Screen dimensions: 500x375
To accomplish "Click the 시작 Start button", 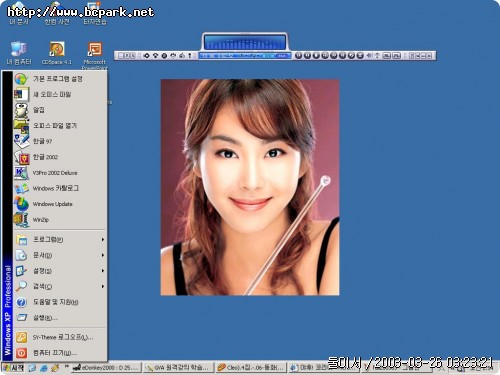I will tap(13, 368).
